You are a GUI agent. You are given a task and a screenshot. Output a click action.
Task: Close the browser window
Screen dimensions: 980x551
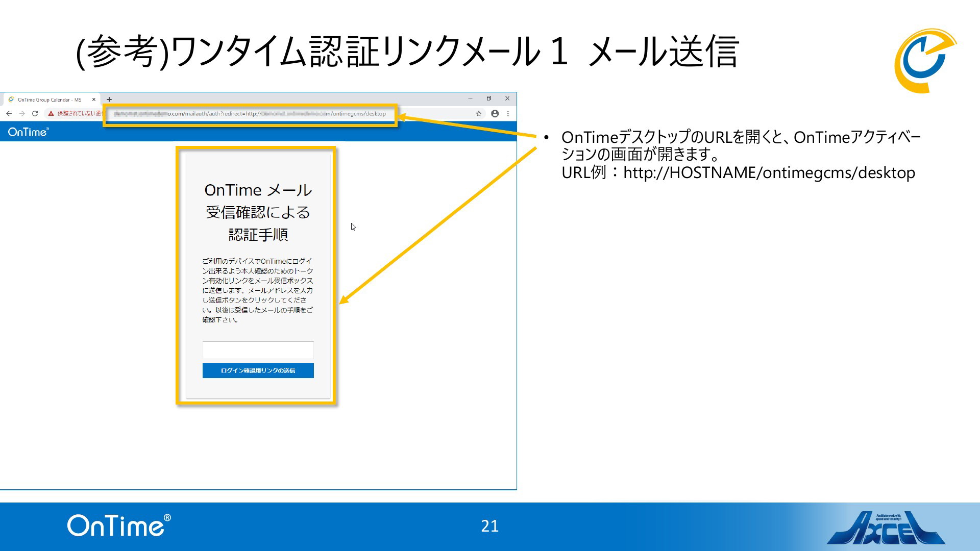[x=507, y=98]
